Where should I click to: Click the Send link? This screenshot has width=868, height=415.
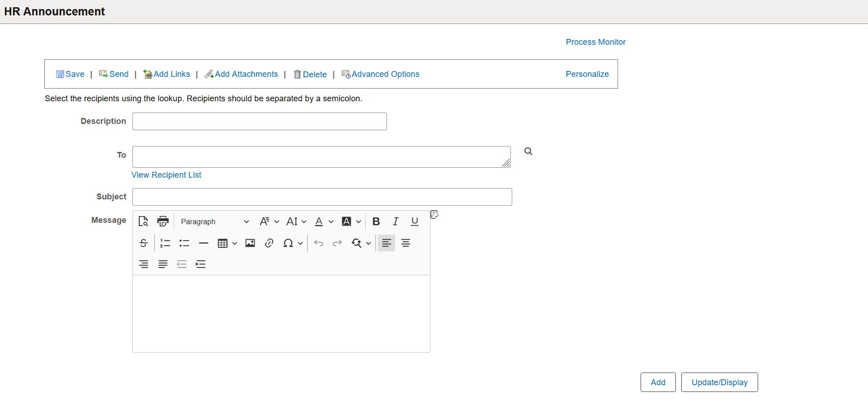click(x=113, y=74)
